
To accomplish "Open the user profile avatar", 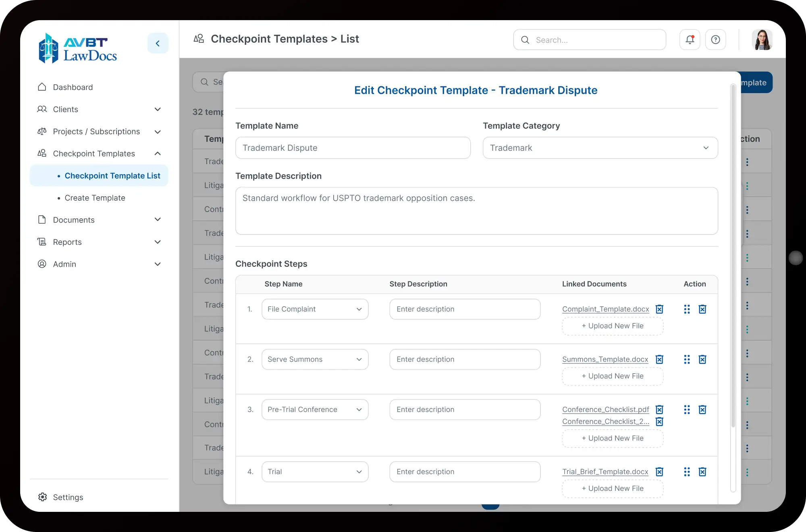I will coord(762,39).
